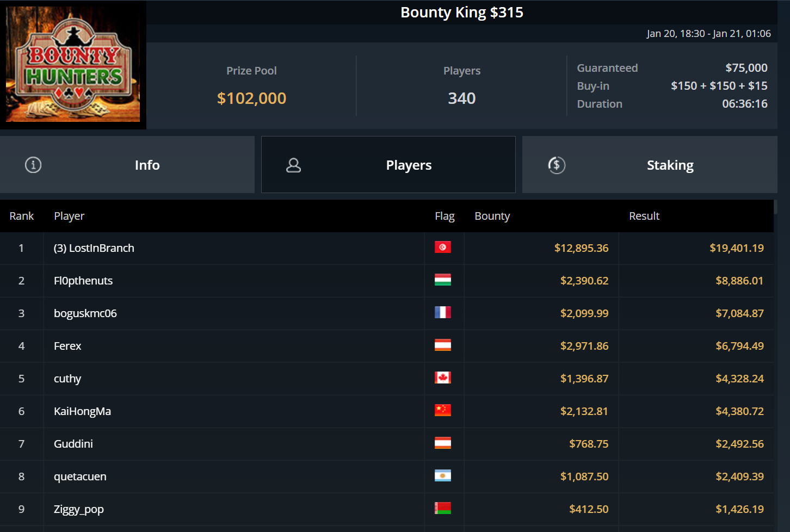Click the Hungary flag beside Fl0pthenuts
The image size is (790, 532).
pyautogui.click(x=443, y=280)
